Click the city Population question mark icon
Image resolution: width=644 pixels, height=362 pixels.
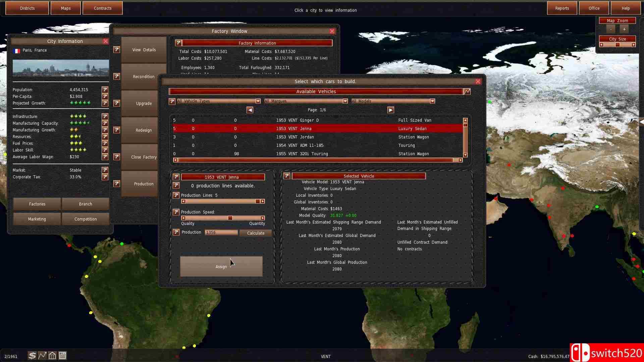click(105, 89)
